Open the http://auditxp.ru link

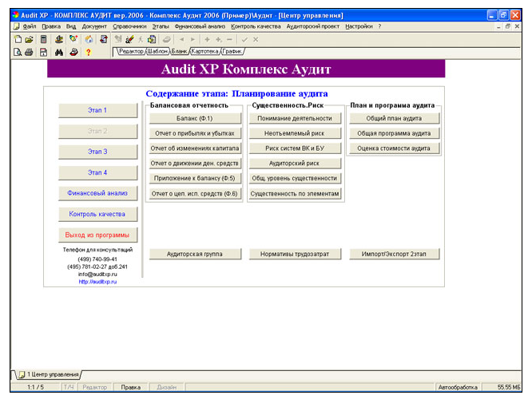[97, 282]
